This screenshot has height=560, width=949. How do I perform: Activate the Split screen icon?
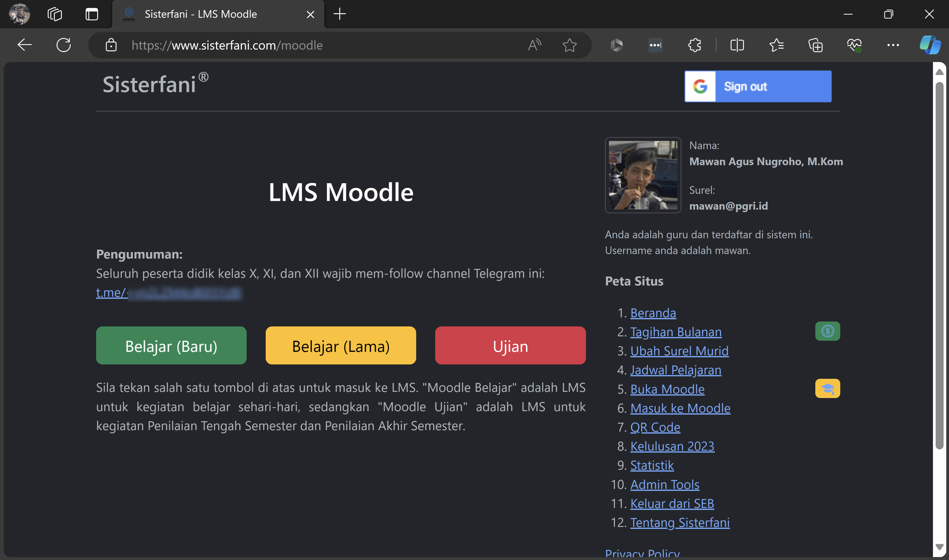tap(736, 45)
